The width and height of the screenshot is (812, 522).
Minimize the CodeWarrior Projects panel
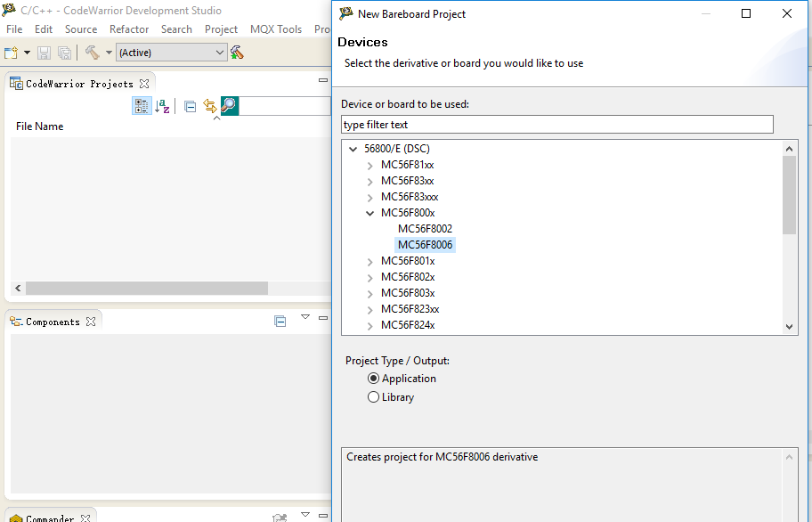click(x=323, y=80)
